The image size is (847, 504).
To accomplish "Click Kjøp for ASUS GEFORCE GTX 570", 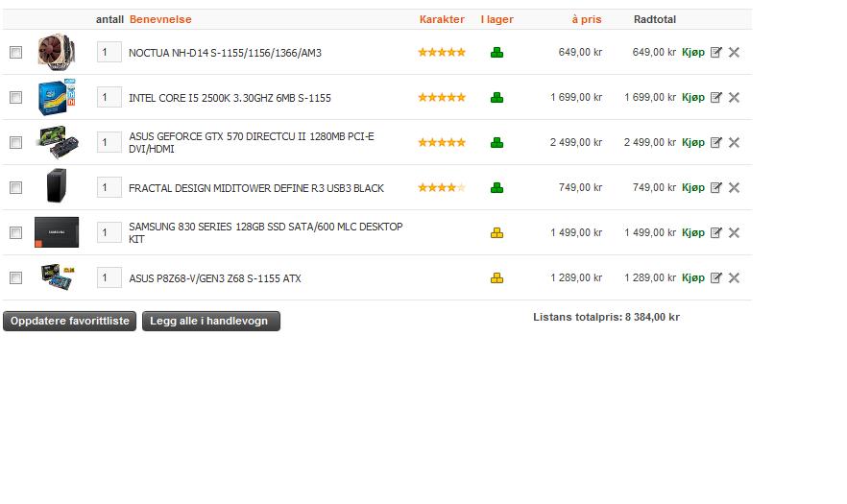I will pyautogui.click(x=693, y=143).
